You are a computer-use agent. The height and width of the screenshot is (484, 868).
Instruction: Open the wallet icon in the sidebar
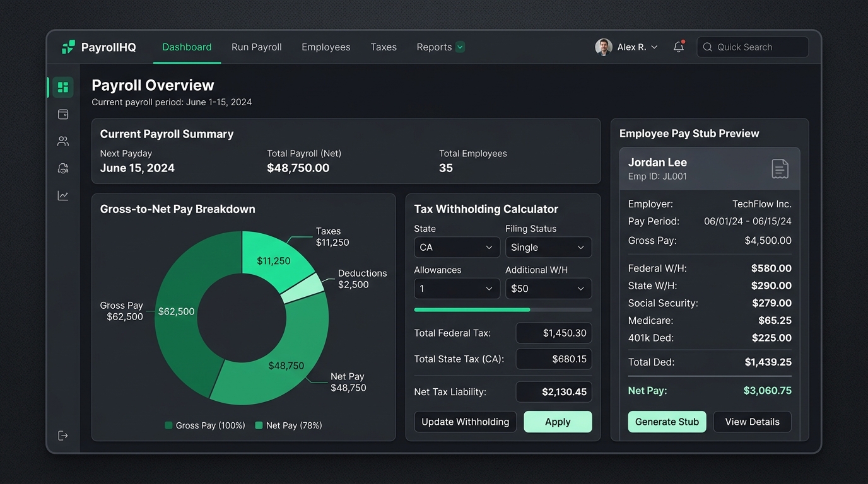63,114
